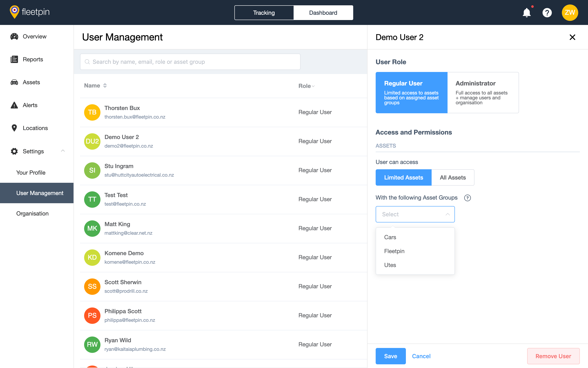Image resolution: width=588 pixels, height=368 pixels.
Task: Open User Management settings
Action: pos(37,193)
